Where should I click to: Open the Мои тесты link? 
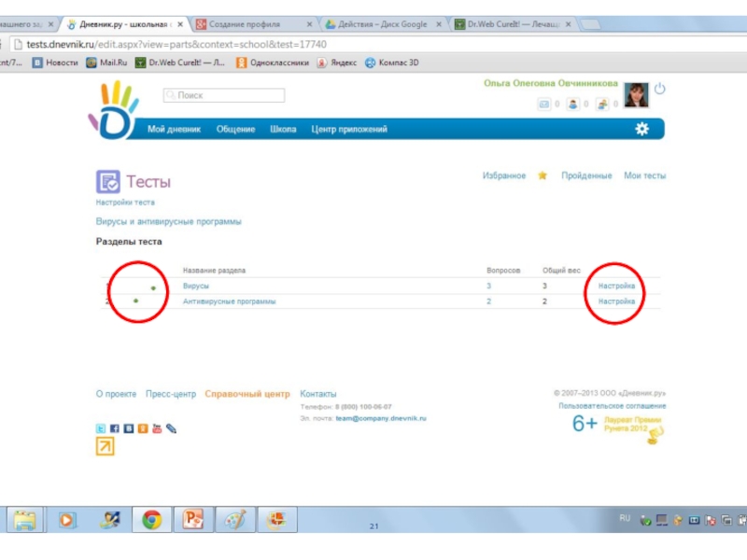pyautogui.click(x=644, y=175)
